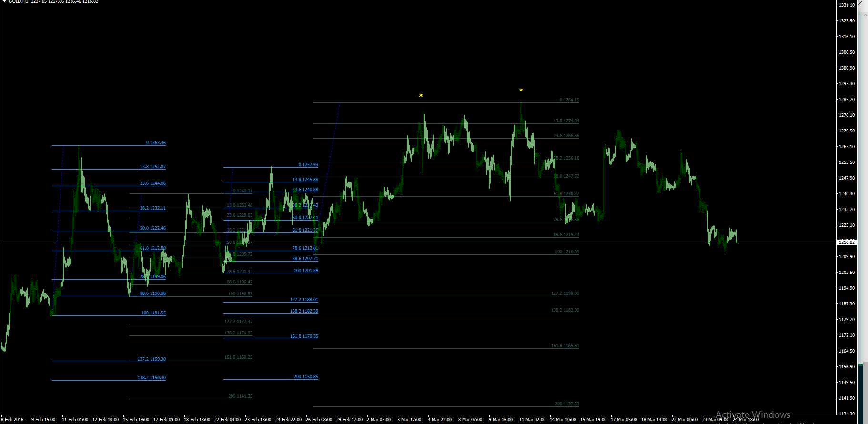Select the Fibonacci level label "88.6 1219.24"
Image resolution: width=868 pixels, height=424 pixels.
[566, 235]
